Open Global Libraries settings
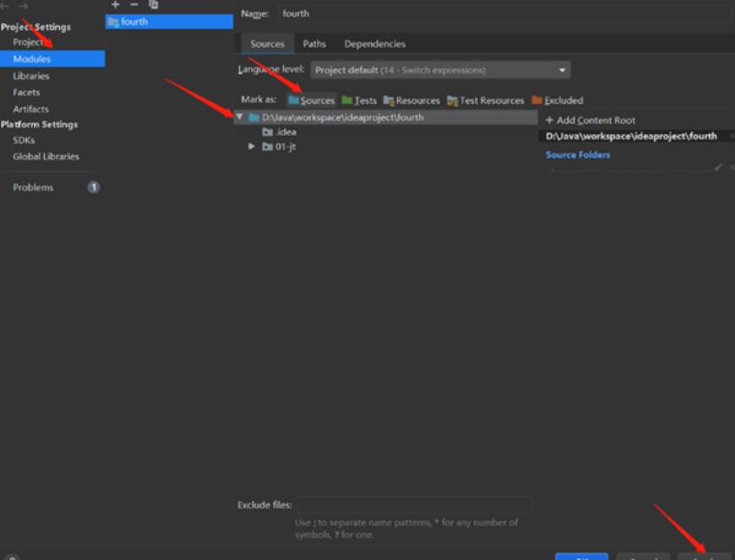The height and width of the screenshot is (560, 735). [46, 156]
